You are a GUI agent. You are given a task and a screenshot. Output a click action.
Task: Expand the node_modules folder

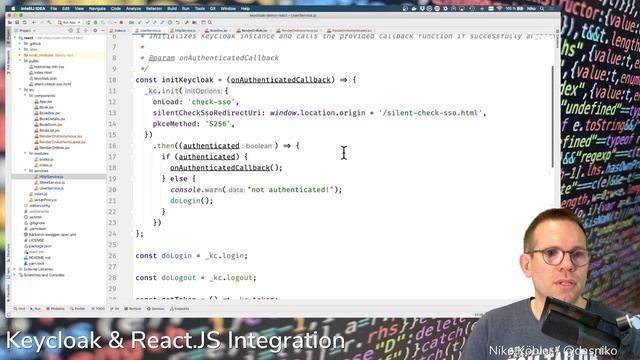click(x=20, y=55)
